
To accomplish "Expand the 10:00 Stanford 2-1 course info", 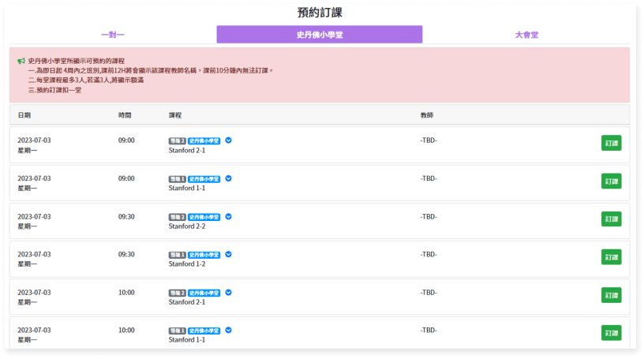I will click(x=228, y=292).
